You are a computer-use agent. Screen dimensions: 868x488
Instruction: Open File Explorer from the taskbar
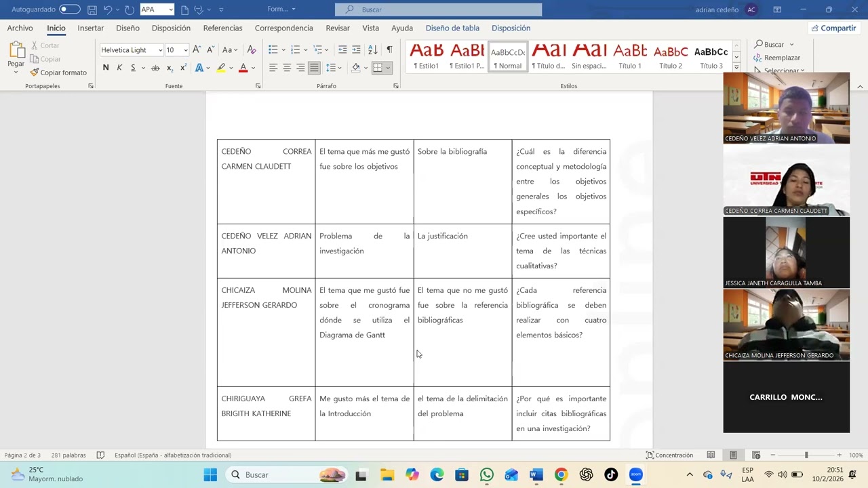click(x=387, y=474)
